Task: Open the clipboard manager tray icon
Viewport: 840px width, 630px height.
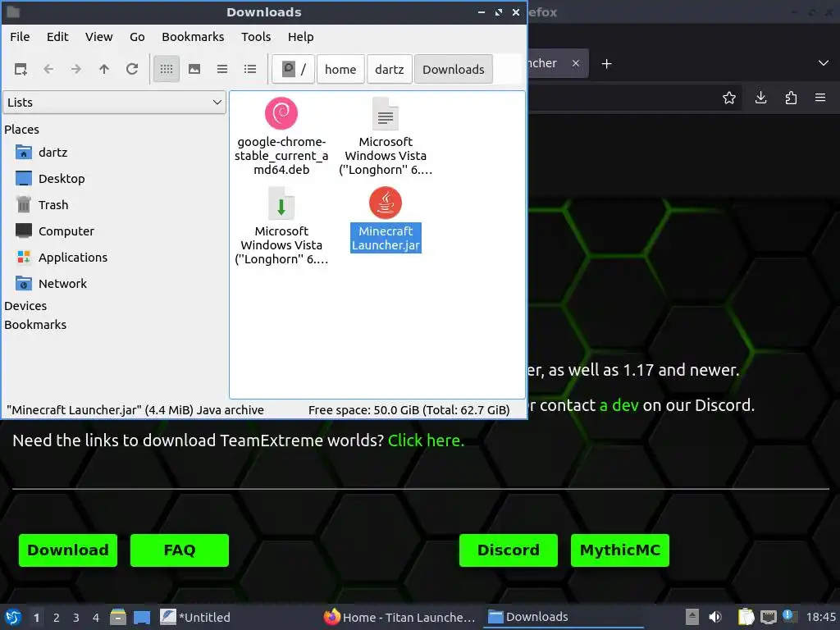Action: pos(746,618)
